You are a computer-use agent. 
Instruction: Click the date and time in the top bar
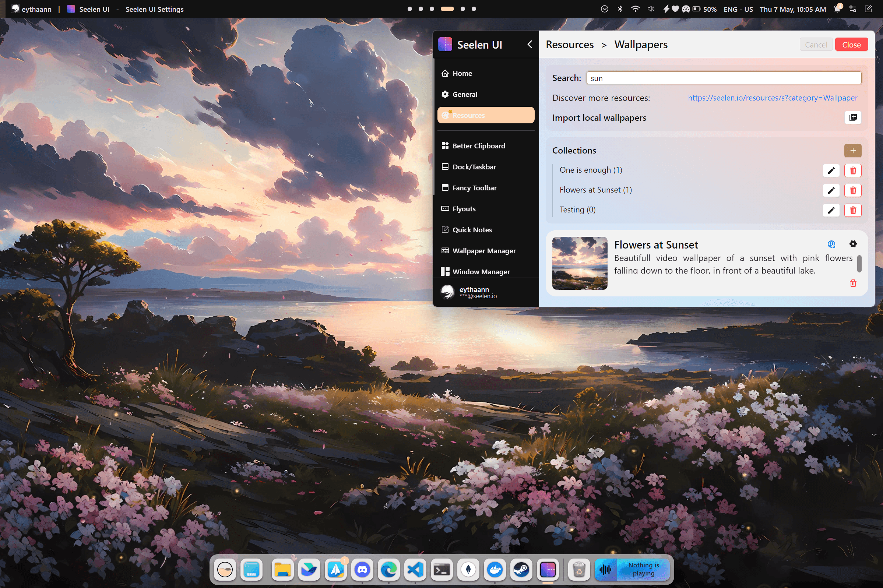point(793,9)
